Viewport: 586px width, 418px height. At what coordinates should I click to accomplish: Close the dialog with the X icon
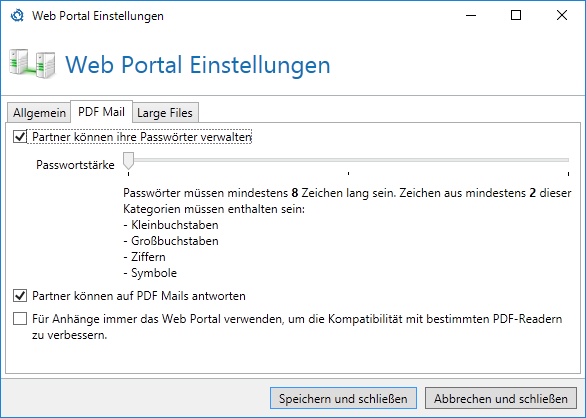(562, 15)
